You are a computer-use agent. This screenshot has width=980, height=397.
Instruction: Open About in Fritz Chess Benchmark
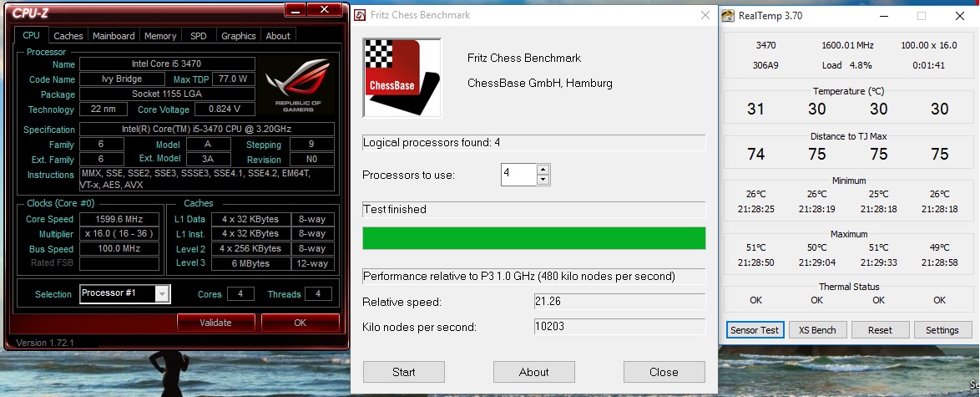[x=533, y=372]
